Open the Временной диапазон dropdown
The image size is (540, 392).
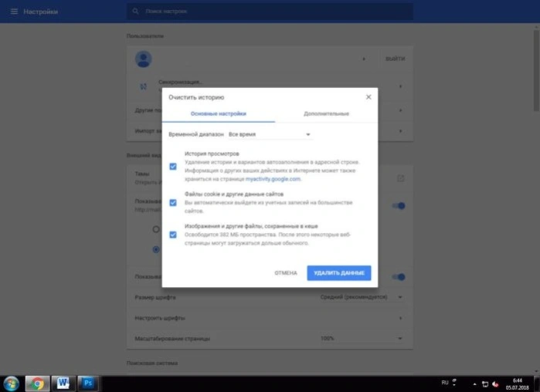pos(270,134)
